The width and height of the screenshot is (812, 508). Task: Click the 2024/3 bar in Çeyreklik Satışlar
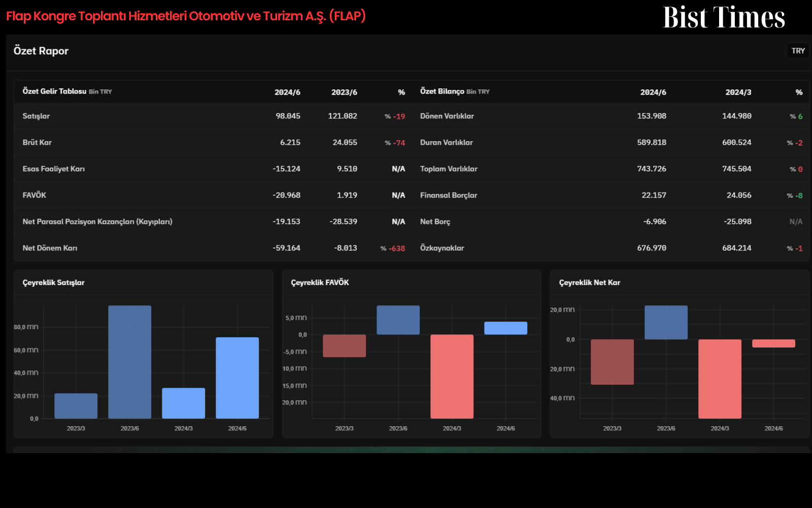pos(183,403)
